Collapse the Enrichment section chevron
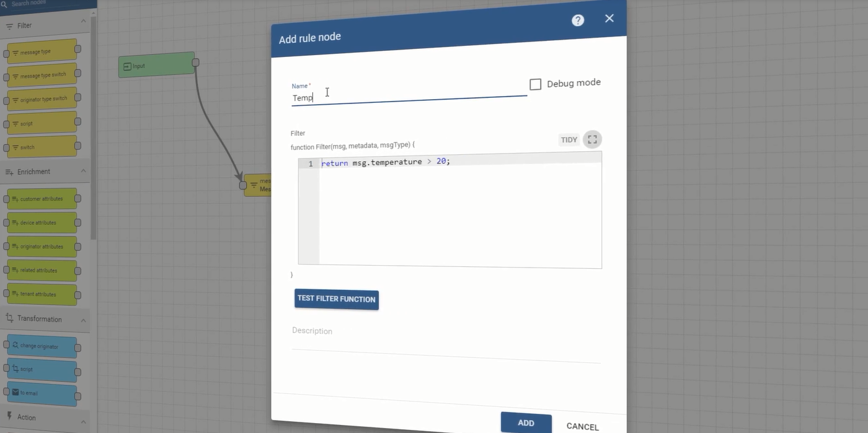 pos(83,171)
